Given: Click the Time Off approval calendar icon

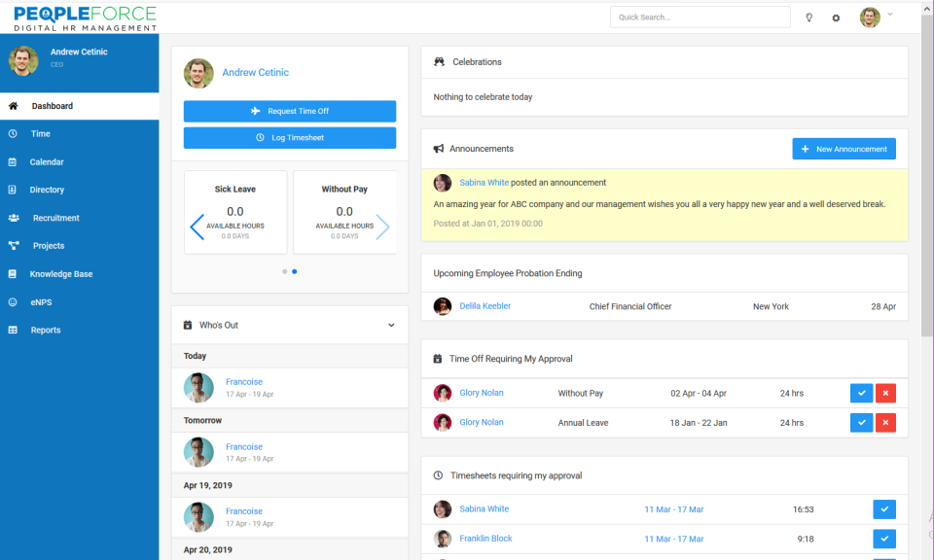Looking at the screenshot, I should point(437,359).
